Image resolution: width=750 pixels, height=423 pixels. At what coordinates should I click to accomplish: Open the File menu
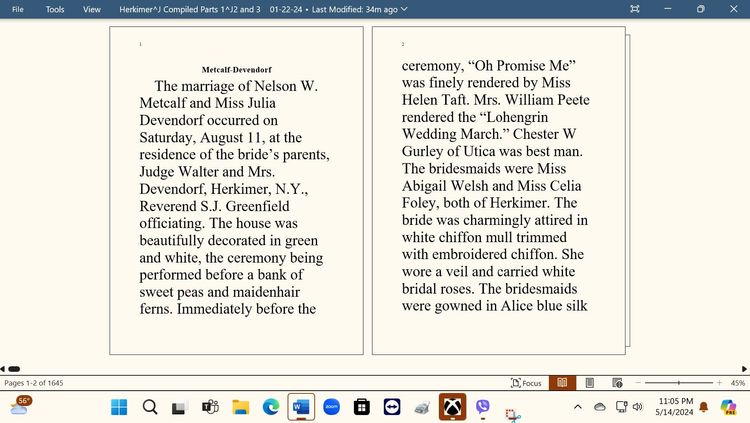click(18, 9)
